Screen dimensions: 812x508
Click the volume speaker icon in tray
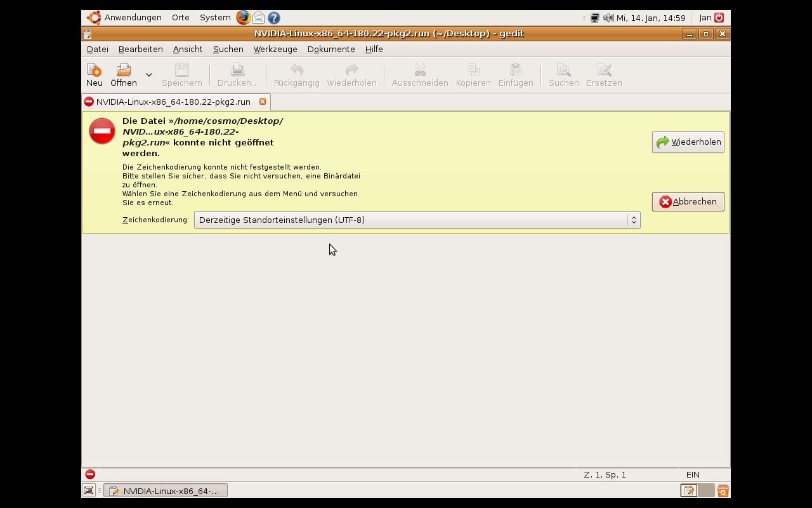pyautogui.click(x=608, y=18)
